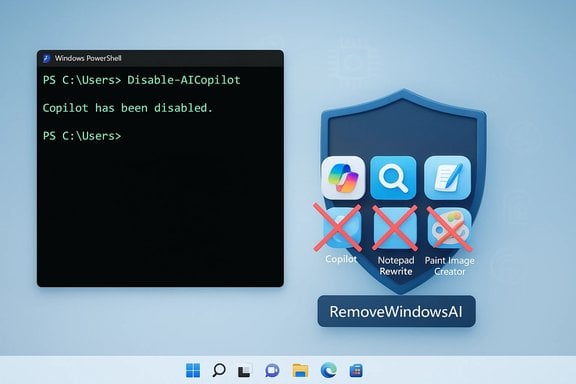Click the crossed-out Copilot icon

click(338, 228)
